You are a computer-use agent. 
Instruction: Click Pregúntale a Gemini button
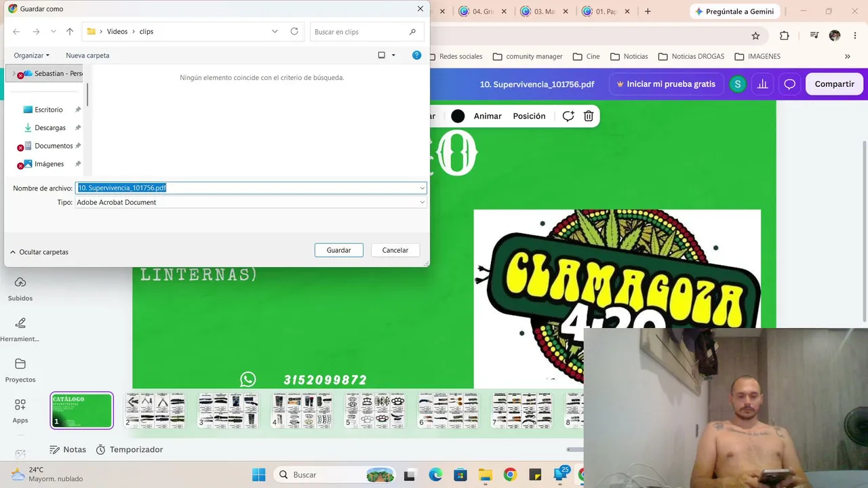coord(735,12)
